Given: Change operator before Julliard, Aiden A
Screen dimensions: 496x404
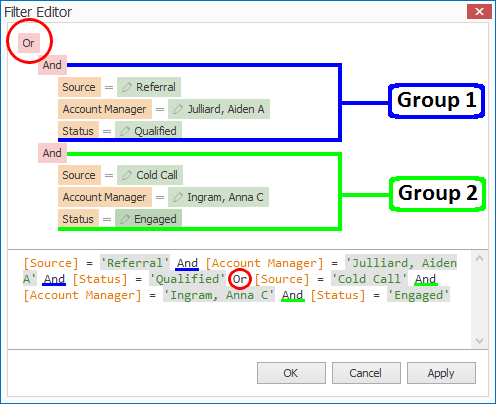Looking at the screenshot, I should (x=160, y=109).
